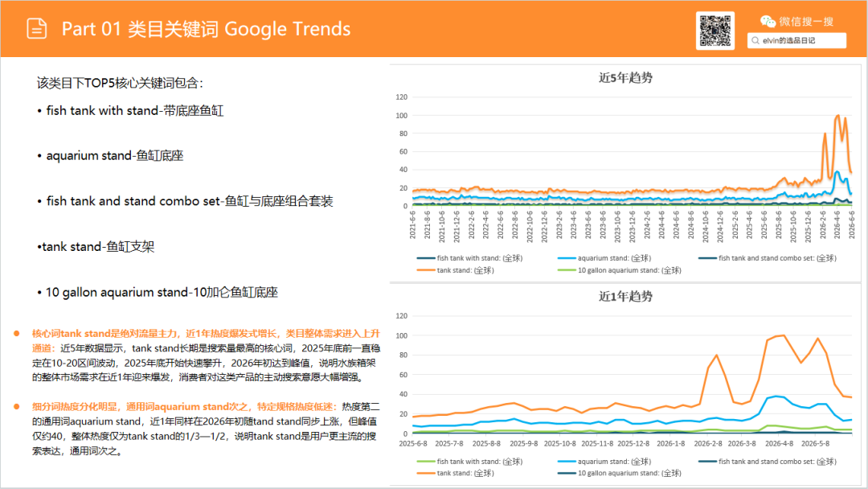This screenshot has width=868, height=489.
Task: Click y-axis value 120 in 近5年趋势 chart
Action: coord(402,97)
